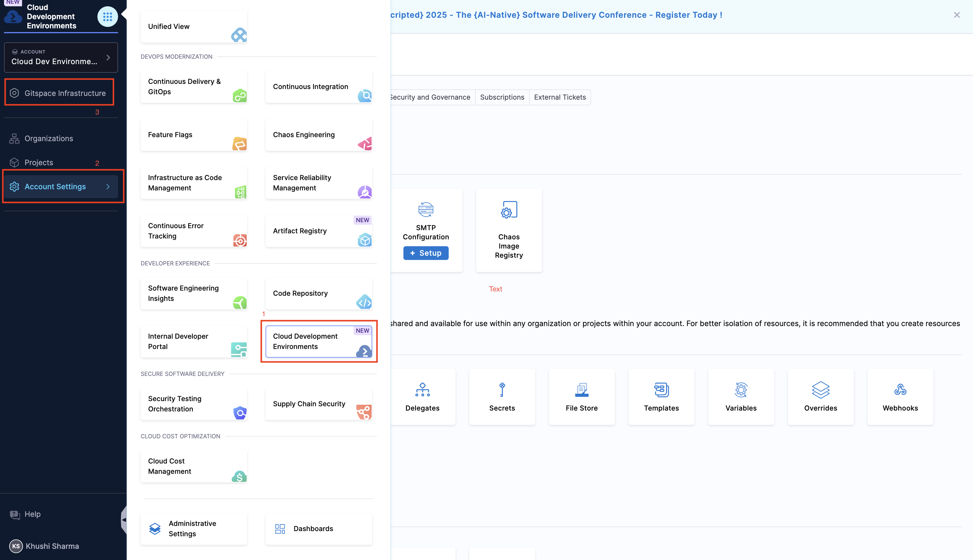Open the Webhooks resource
973x560 pixels.
(900, 397)
